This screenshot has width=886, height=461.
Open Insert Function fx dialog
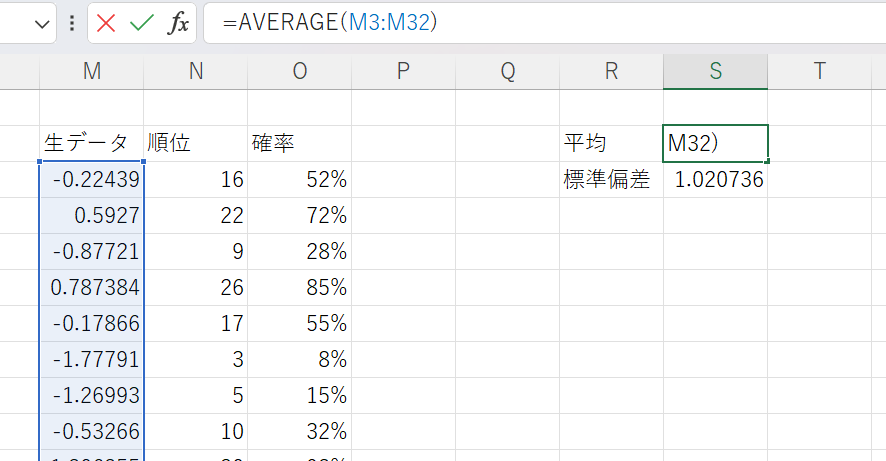177,24
